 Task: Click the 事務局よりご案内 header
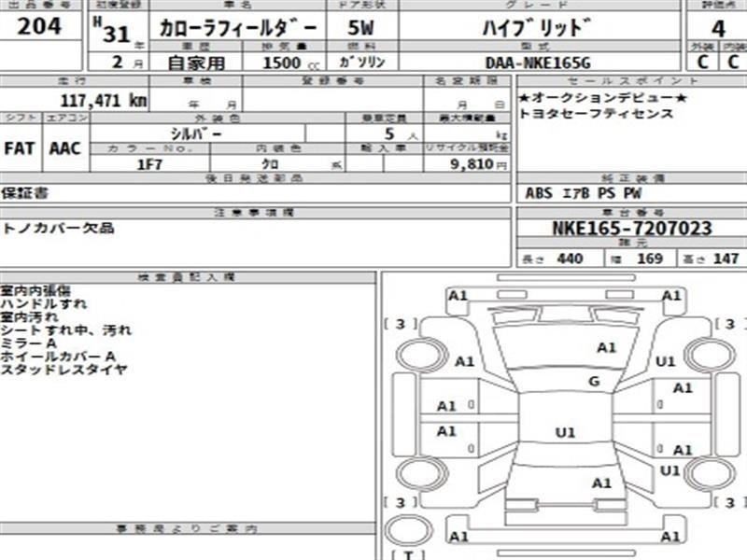click(187, 528)
